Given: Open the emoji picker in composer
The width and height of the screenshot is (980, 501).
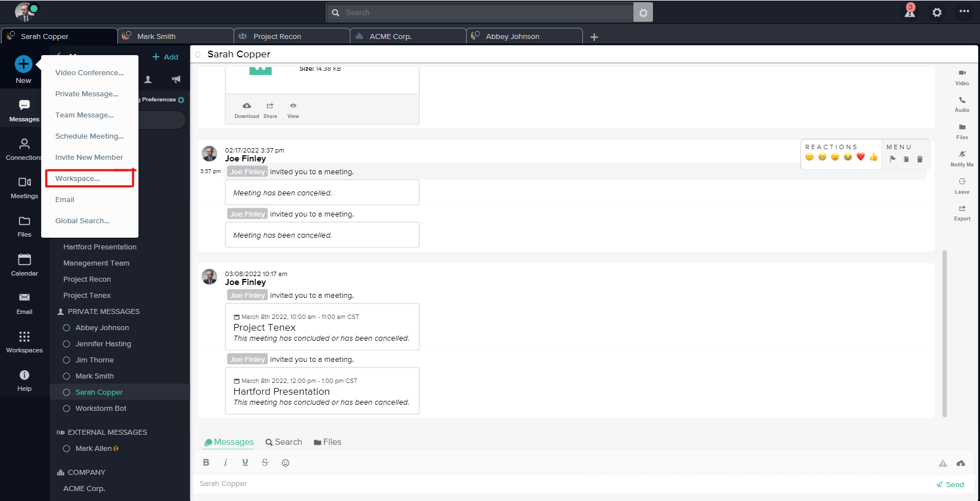Looking at the screenshot, I should [285, 463].
